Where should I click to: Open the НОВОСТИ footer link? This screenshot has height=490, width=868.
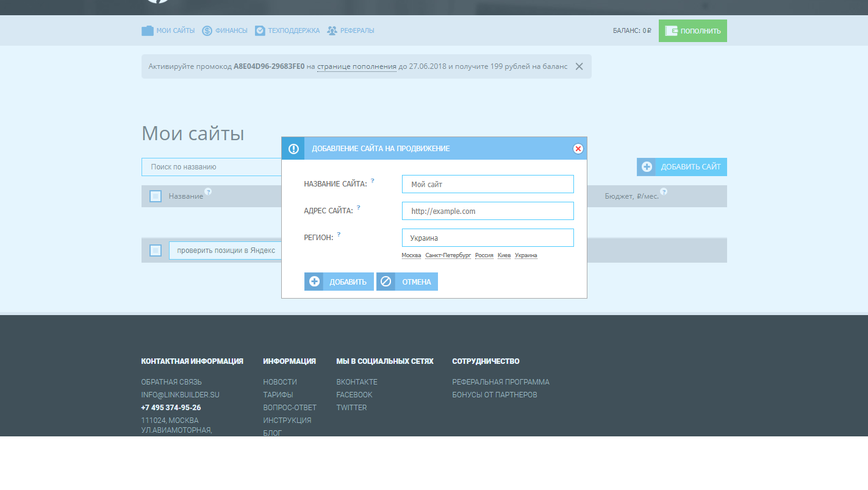pyautogui.click(x=280, y=382)
